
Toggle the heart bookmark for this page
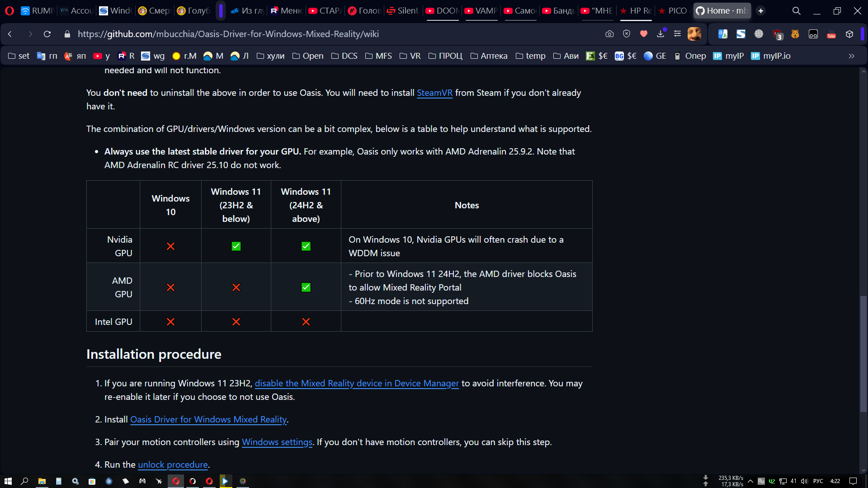click(x=644, y=34)
